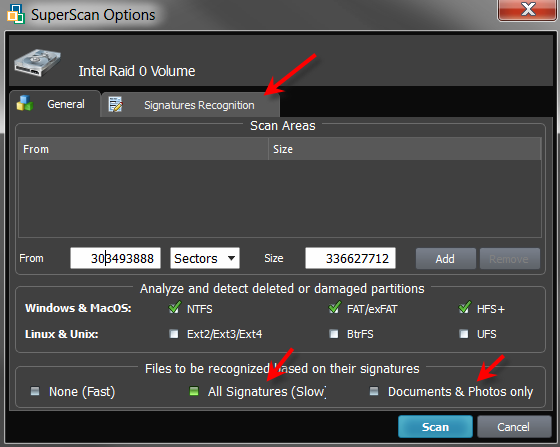Click the Size value input field

350,258
